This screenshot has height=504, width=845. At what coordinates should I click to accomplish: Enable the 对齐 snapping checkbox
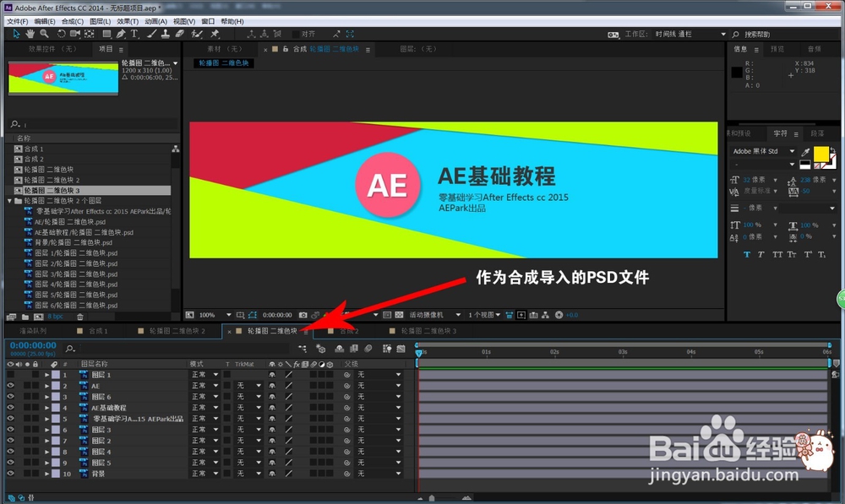click(x=295, y=34)
